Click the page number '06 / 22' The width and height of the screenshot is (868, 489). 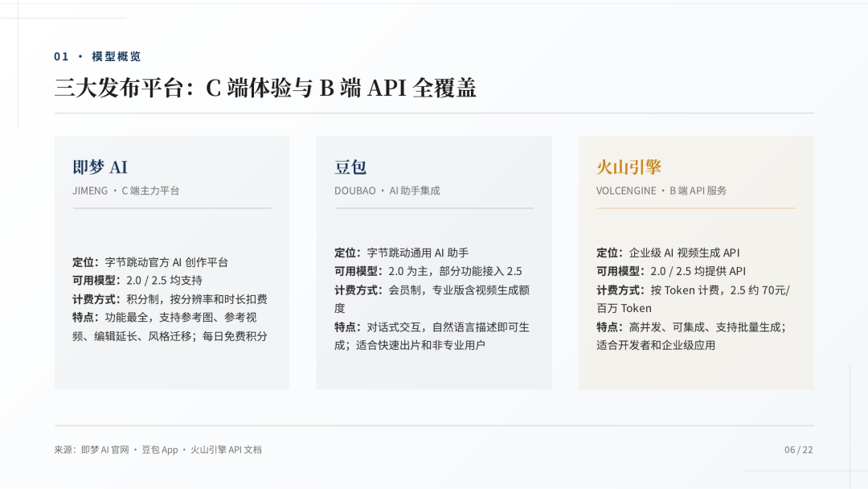(798, 450)
